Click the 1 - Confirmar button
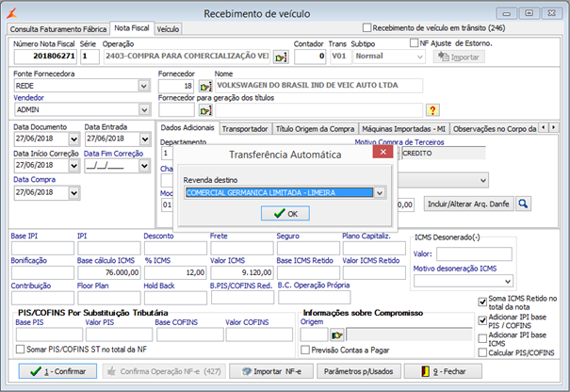Viewport: 570px width, 392px height. pos(57,371)
